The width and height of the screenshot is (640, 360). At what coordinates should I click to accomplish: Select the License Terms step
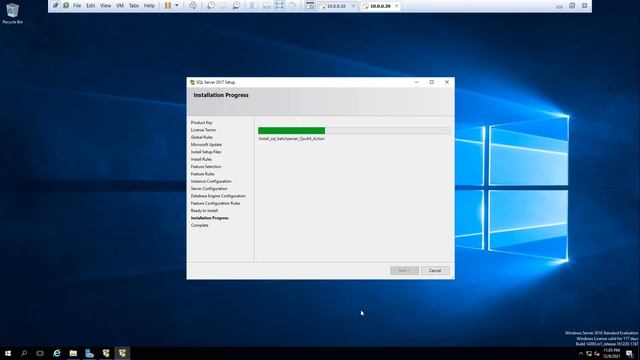[203, 130]
